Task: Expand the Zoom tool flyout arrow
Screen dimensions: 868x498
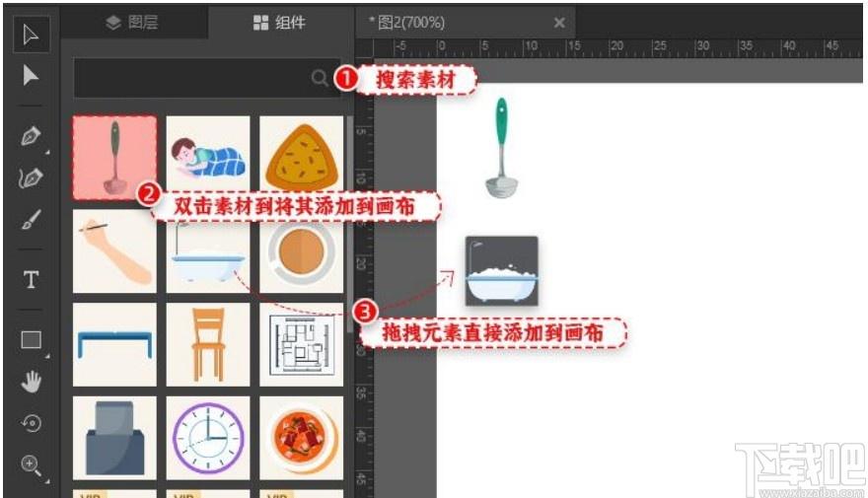Action: pyautogui.click(x=47, y=481)
